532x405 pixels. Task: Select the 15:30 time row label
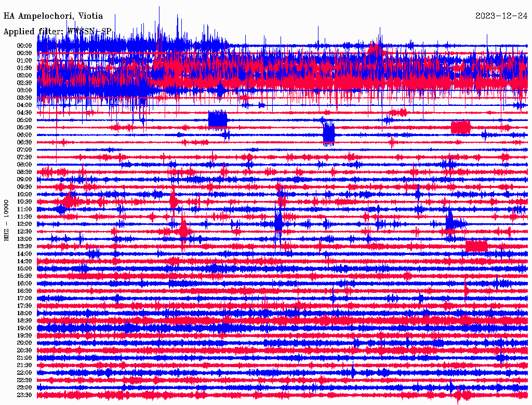[24, 276]
